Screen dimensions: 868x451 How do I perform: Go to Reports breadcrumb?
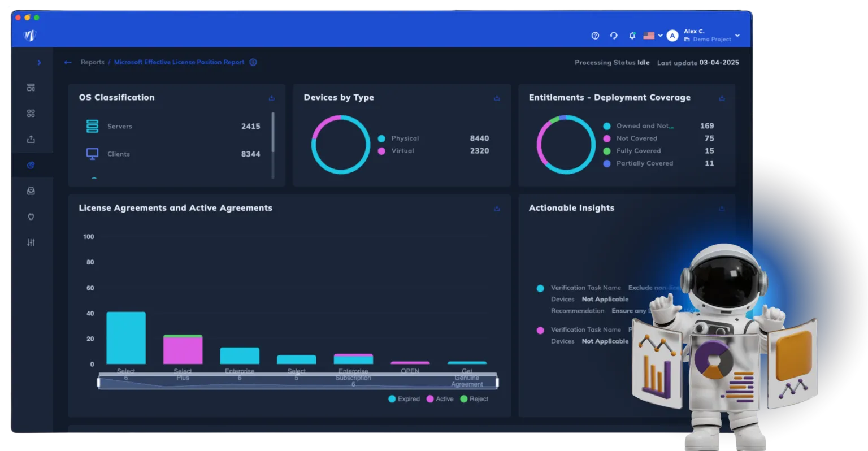(92, 62)
